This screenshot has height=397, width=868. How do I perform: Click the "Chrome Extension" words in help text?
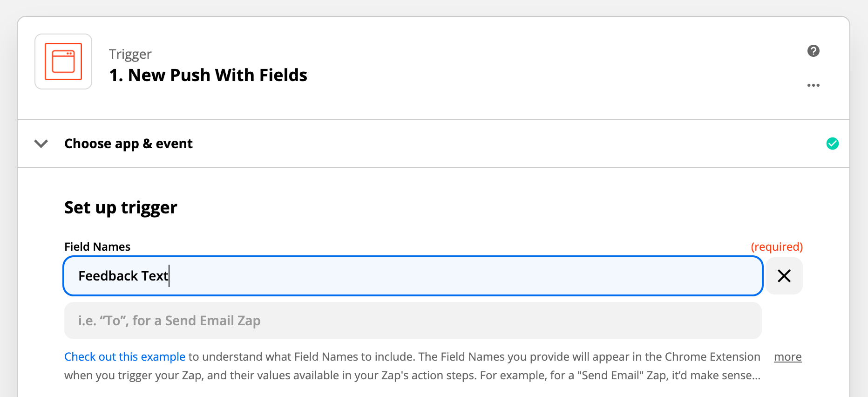712,357
